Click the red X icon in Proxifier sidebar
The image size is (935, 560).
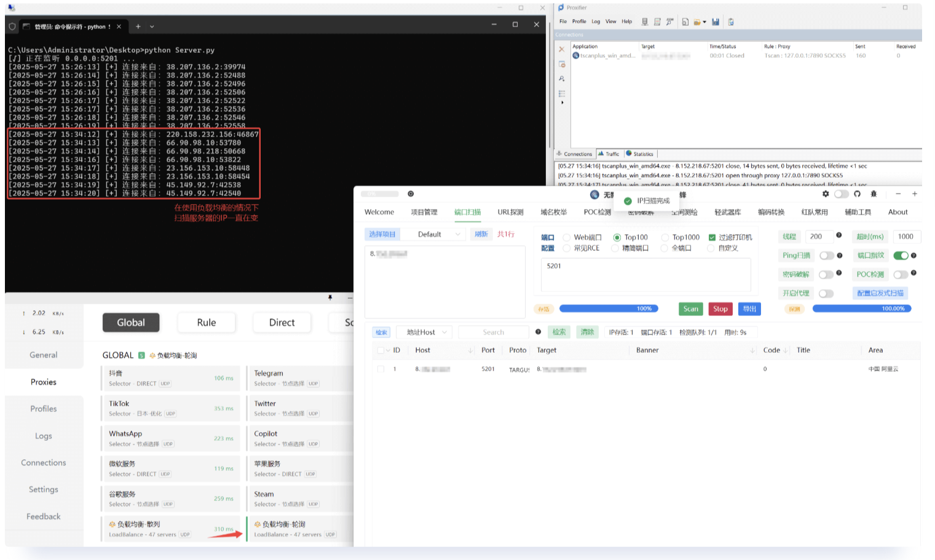coord(561,50)
